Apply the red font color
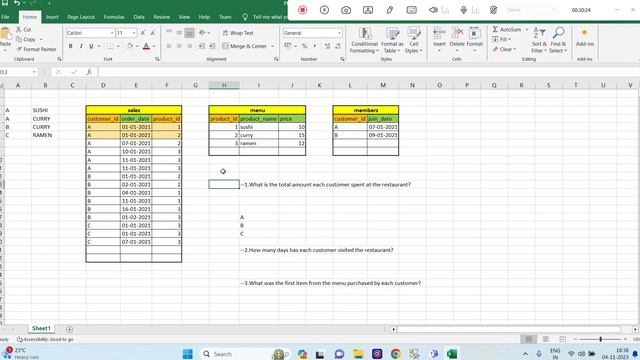 [x=146, y=46]
